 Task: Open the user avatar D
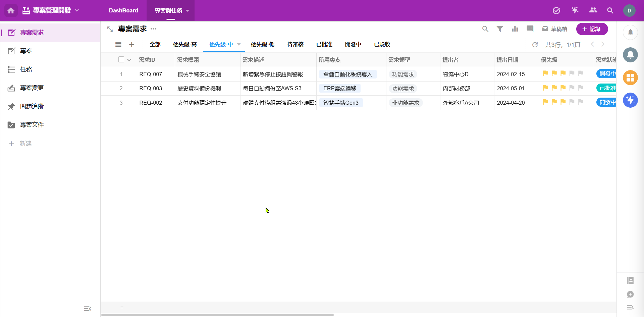point(629,10)
